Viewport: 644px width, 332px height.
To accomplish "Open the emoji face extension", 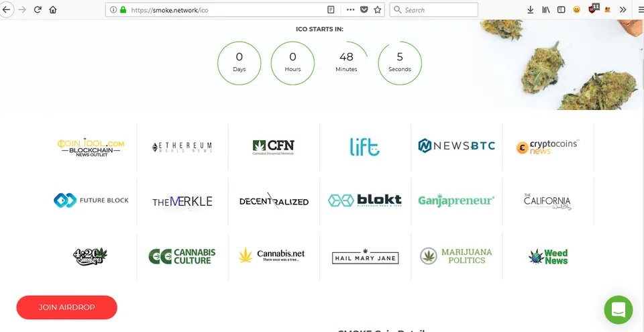I will (x=577, y=10).
